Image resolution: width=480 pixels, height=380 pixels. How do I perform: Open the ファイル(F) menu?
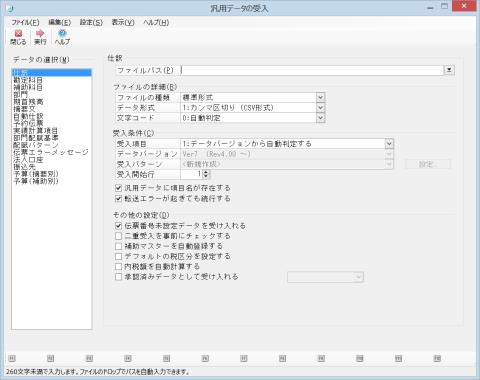coord(25,22)
